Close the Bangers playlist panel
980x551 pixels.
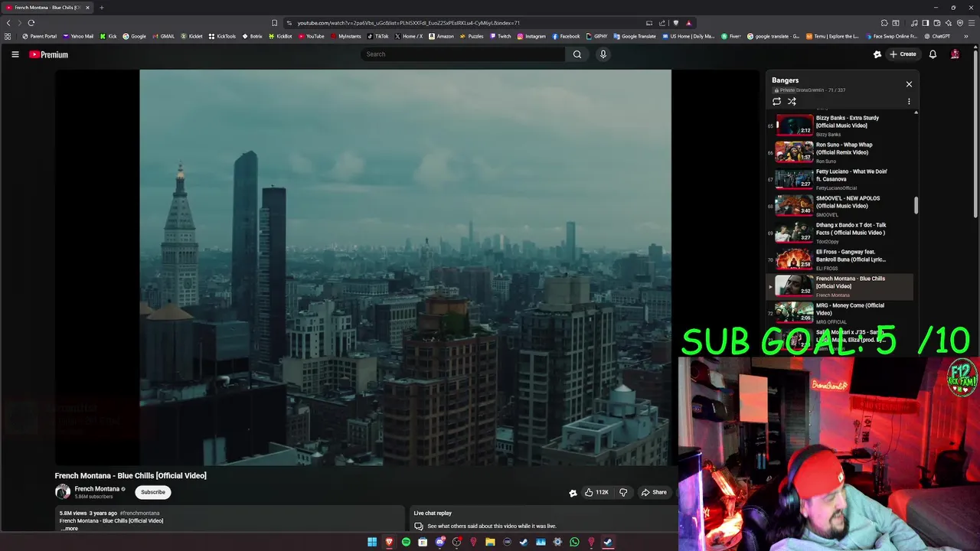909,84
